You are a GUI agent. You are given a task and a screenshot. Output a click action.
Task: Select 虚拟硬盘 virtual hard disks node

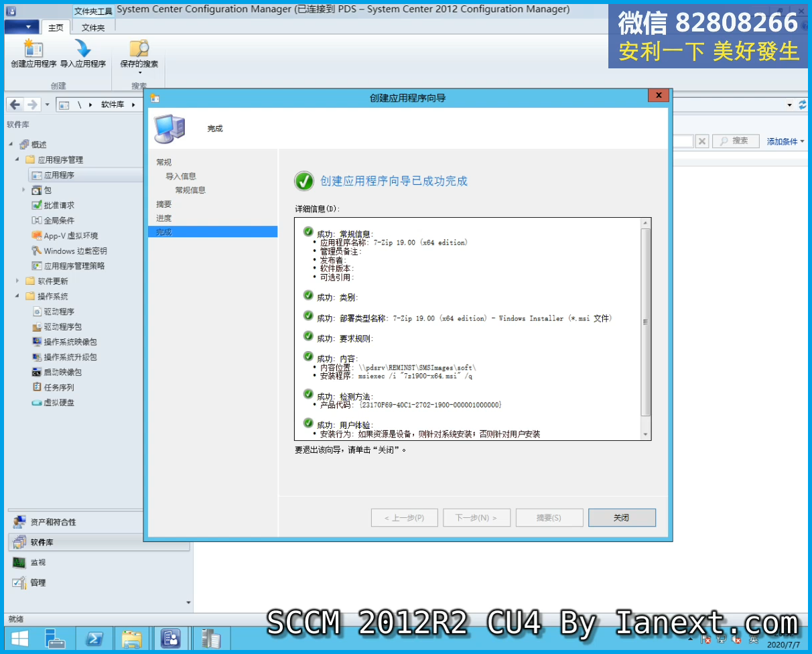point(59,403)
